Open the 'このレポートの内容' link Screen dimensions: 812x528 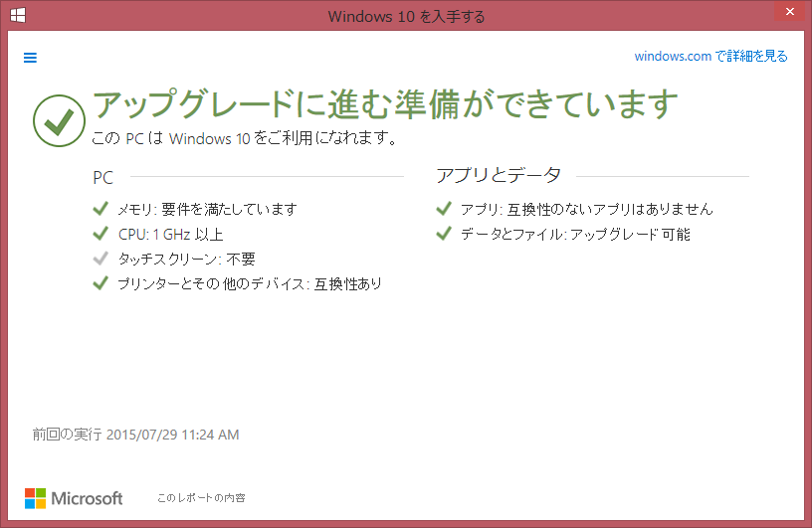pos(201,497)
